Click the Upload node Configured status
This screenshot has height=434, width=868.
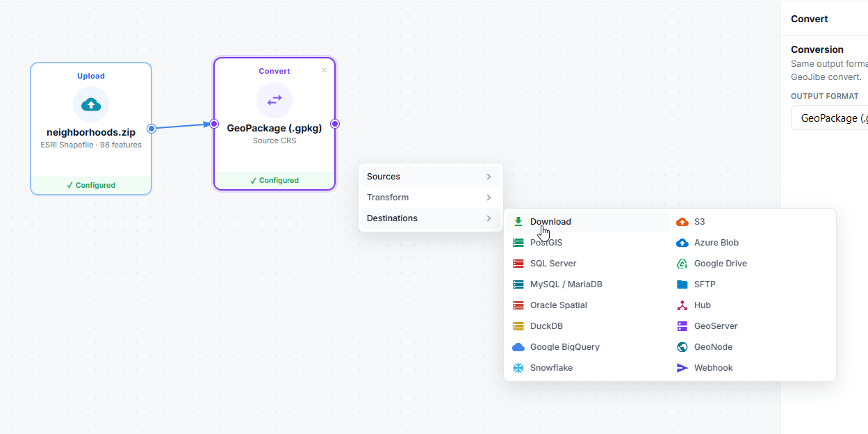click(x=91, y=185)
